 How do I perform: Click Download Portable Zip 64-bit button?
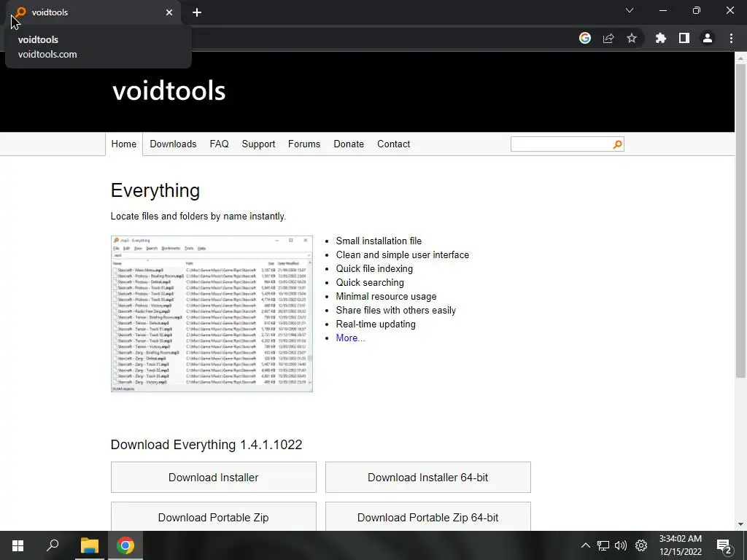[x=427, y=517]
